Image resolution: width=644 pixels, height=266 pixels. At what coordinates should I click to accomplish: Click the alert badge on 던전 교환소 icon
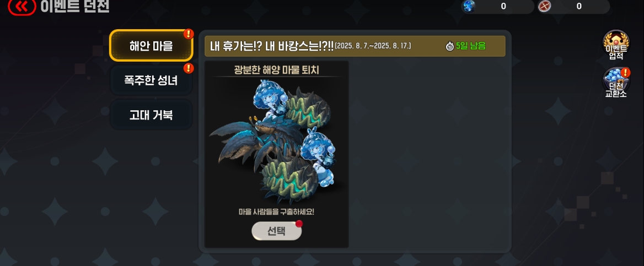tap(625, 73)
